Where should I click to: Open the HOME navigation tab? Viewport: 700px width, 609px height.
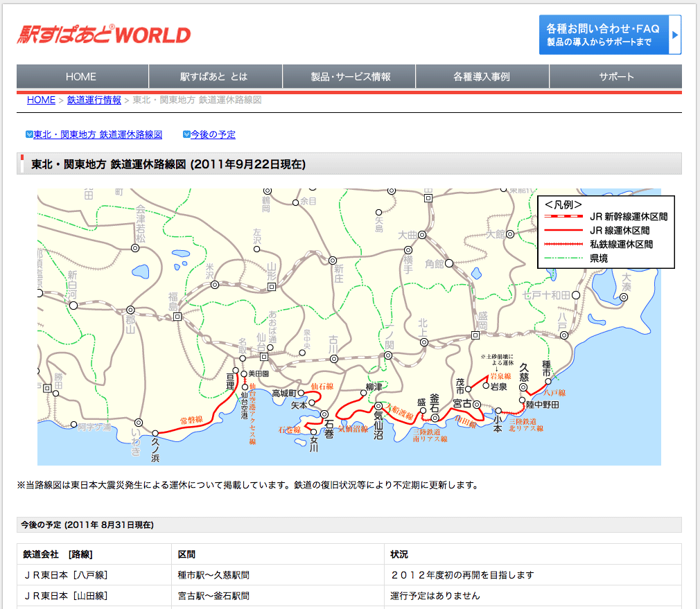(82, 77)
